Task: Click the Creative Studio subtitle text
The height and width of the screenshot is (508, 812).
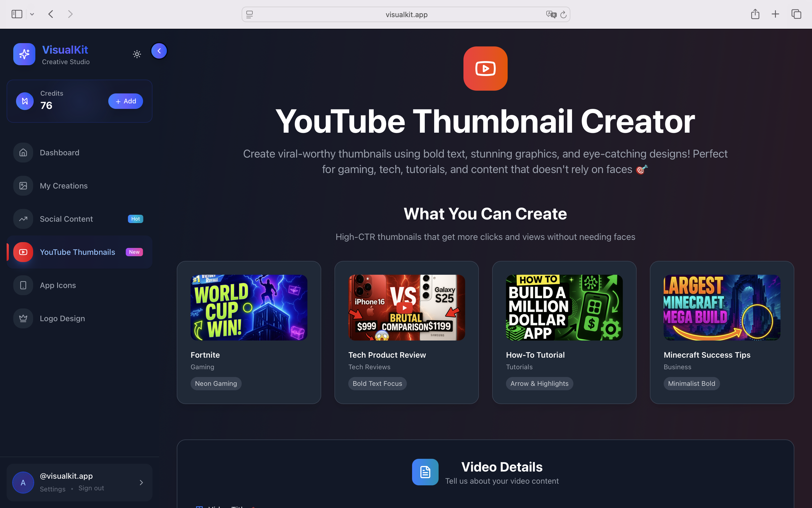Action: point(66,62)
